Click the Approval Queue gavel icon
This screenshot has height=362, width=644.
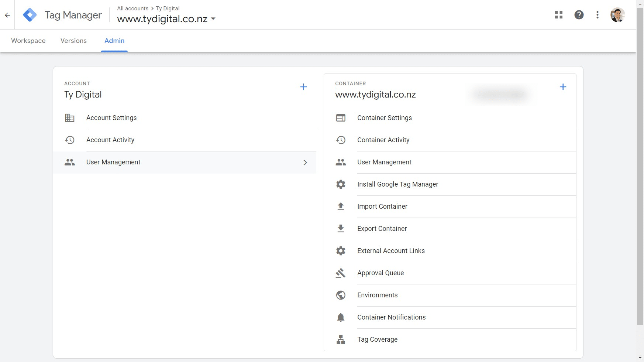pos(341,273)
